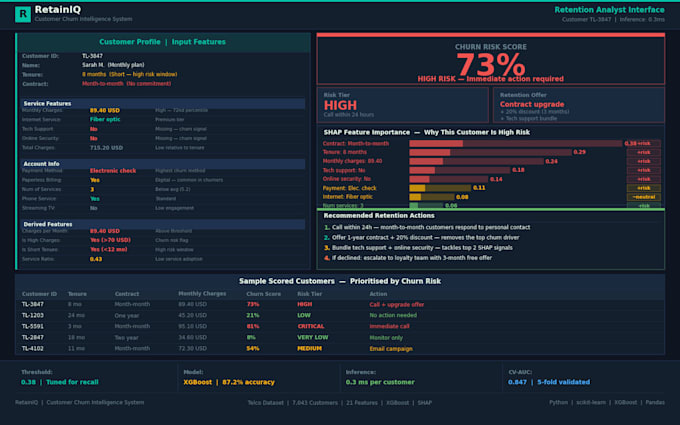
Task: Click the RetainIQ green R logo
Action: point(23,14)
